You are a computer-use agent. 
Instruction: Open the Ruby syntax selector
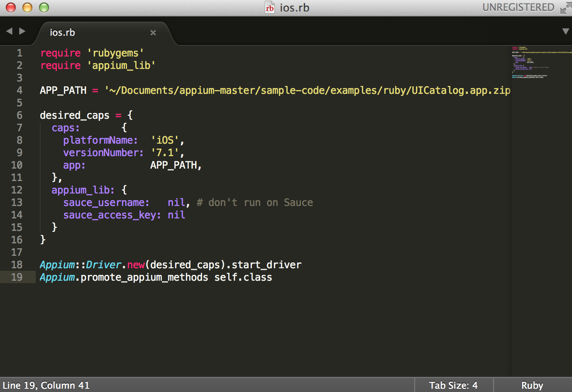532,385
